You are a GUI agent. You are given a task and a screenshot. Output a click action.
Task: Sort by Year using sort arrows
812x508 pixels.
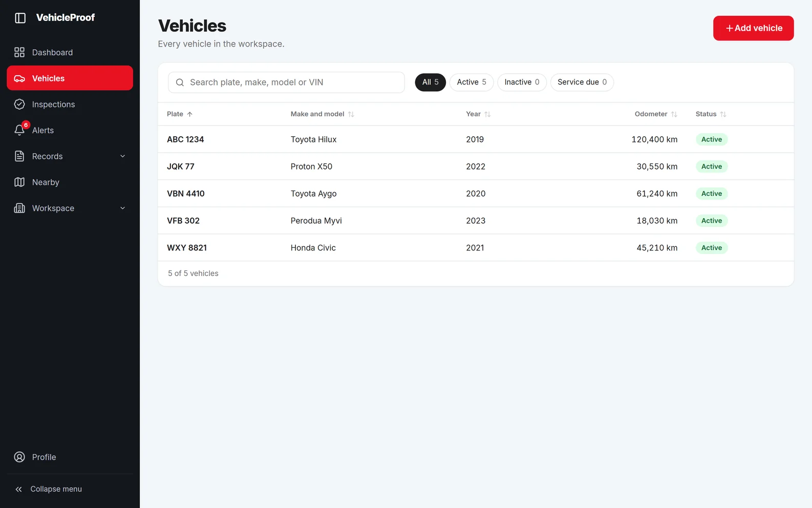pos(487,114)
